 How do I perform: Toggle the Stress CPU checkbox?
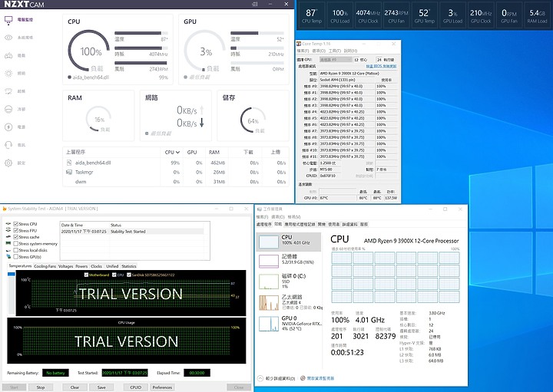(15, 224)
